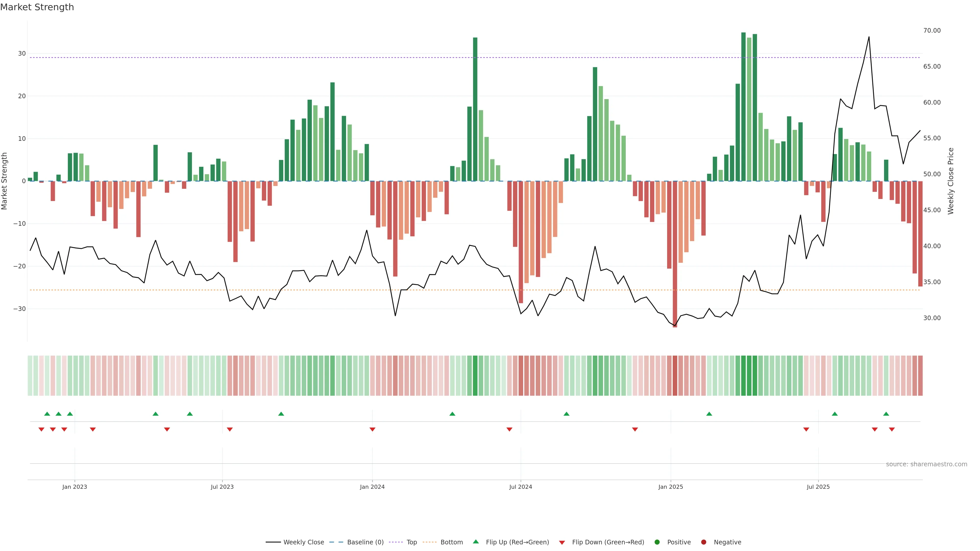Click the Weekly Close Price axis title

951,181
